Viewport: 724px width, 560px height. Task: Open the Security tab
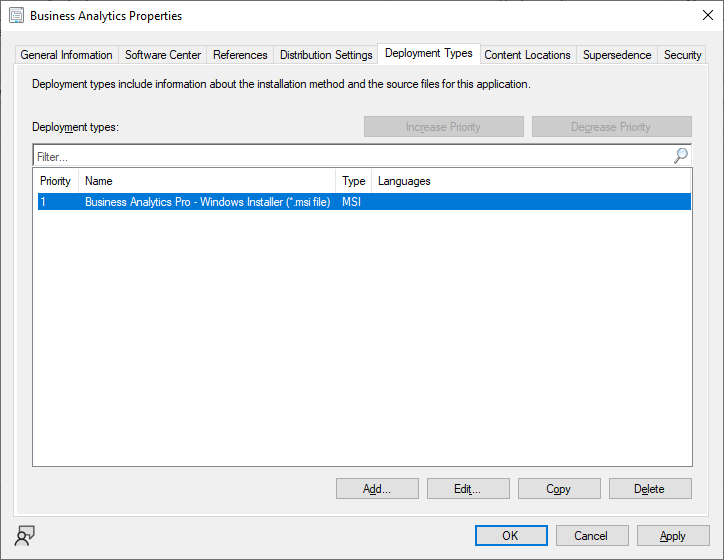tap(682, 55)
